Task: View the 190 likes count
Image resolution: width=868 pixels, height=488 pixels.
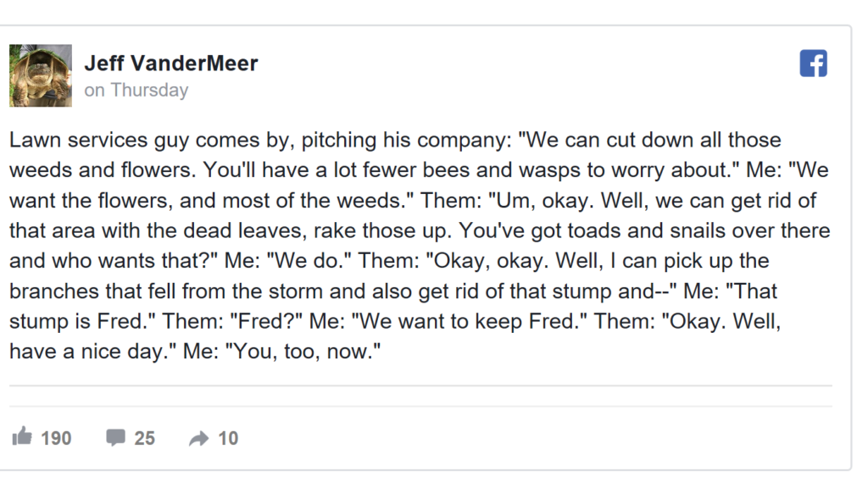Action: pos(56,438)
